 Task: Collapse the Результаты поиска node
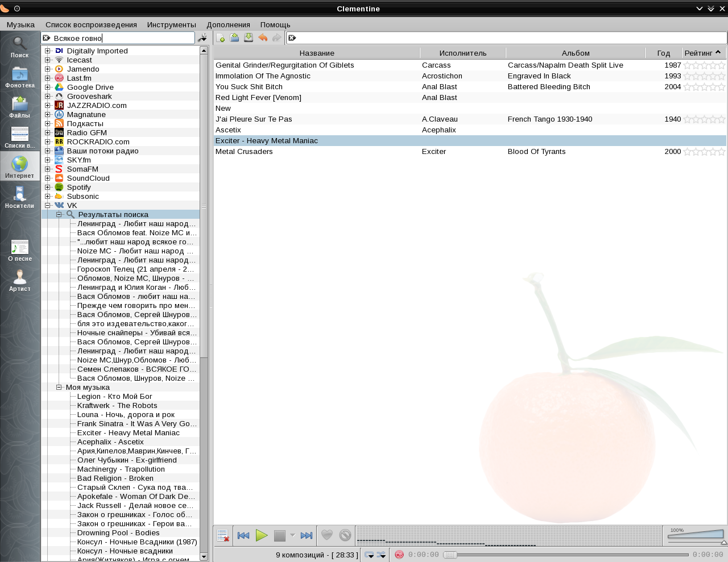59,214
